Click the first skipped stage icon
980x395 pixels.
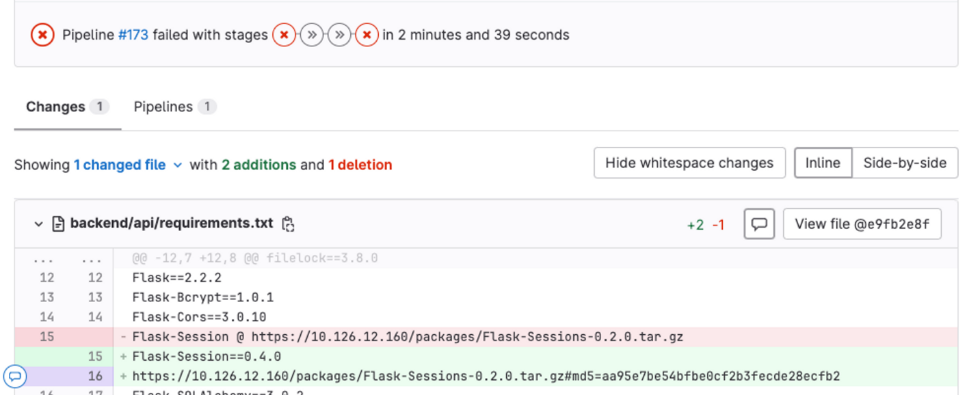tap(312, 35)
